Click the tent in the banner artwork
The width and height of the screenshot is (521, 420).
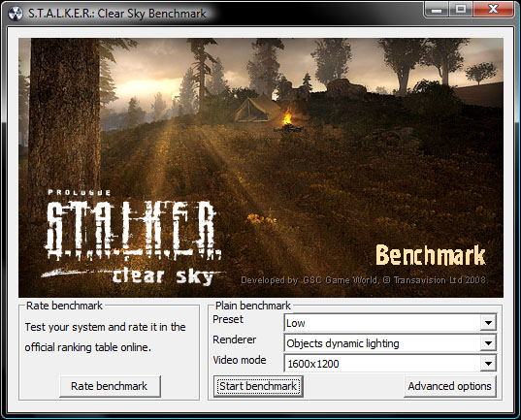[256, 109]
